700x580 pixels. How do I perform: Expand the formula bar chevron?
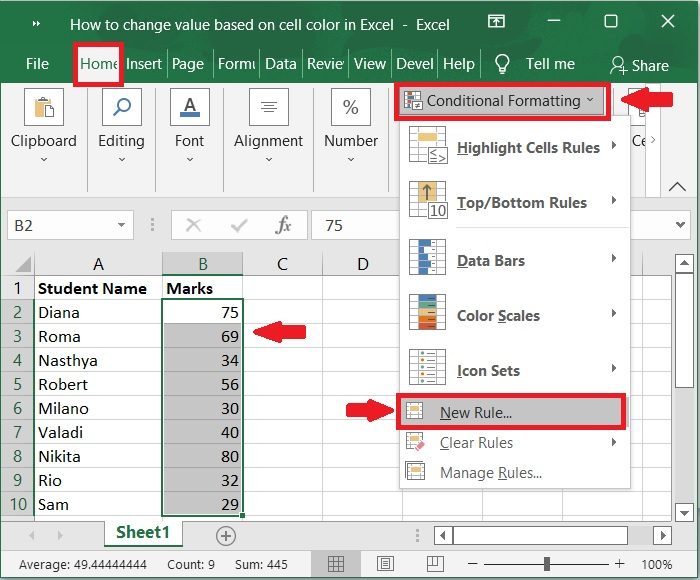click(x=680, y=225)
